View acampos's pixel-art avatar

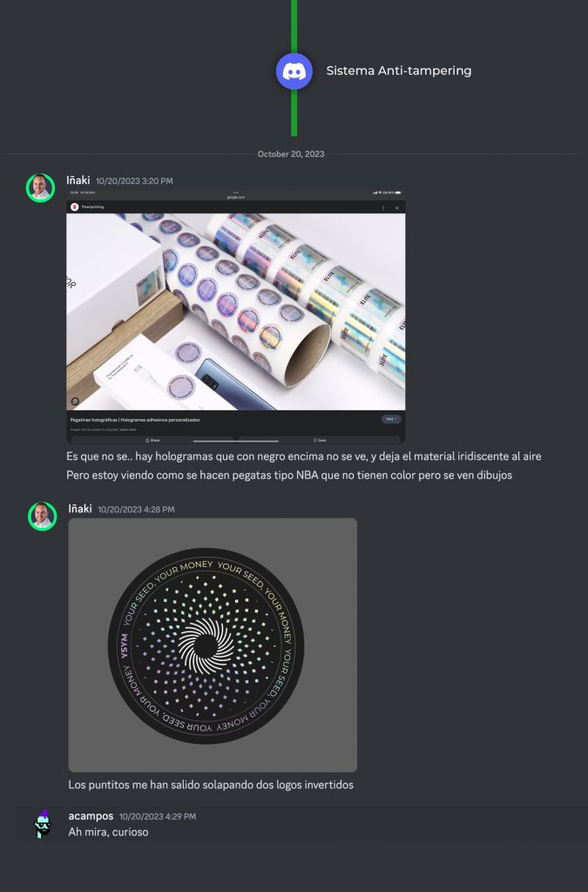point(42,824)
